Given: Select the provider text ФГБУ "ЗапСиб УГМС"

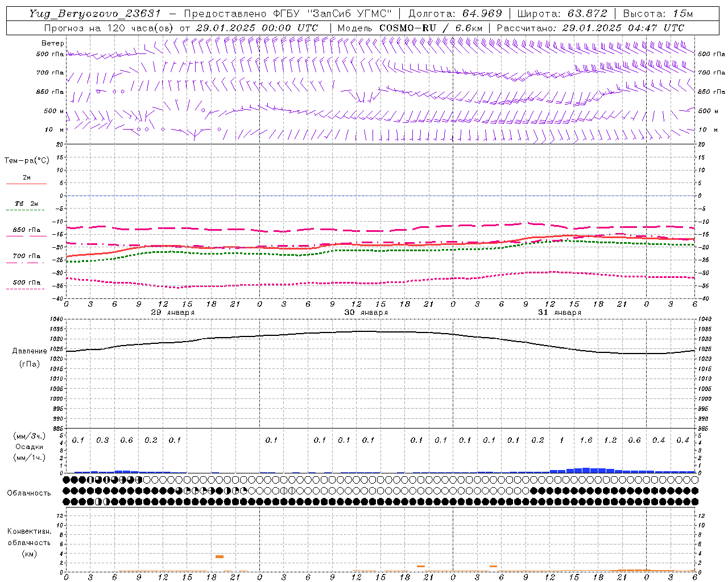Looking at the screenshot, I should (334, 14).
